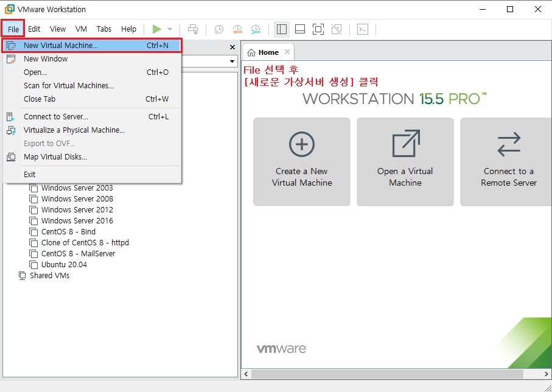Select Clone of CentOS 8 - httpd
Screen dimensions: 552x392
85,243
